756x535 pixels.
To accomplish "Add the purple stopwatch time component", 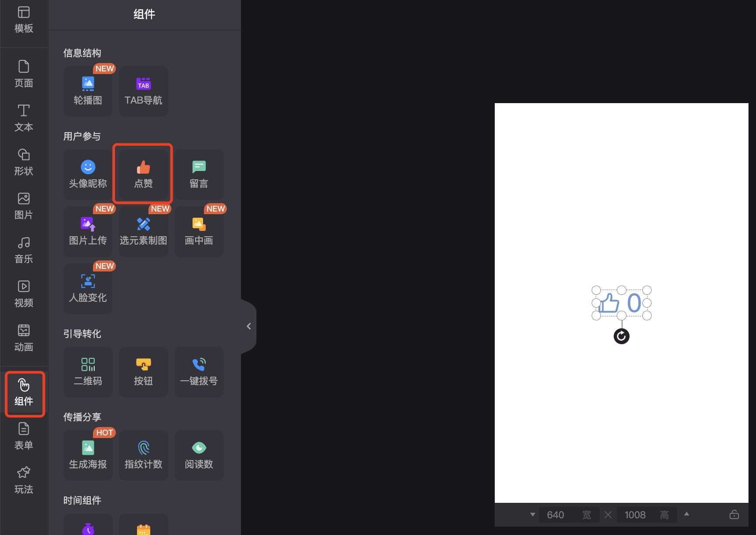I will point(88,525).
